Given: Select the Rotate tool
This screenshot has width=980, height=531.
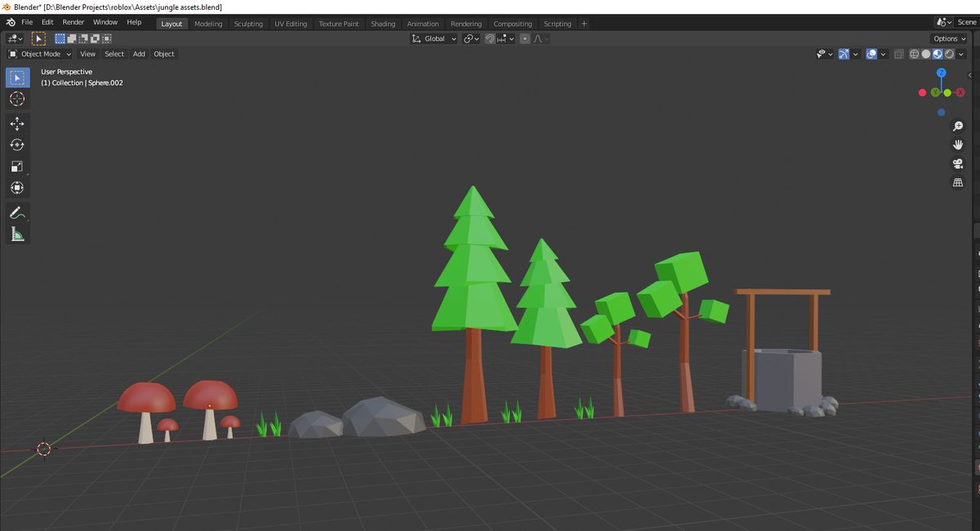Looking at the screenshot, I should [x=17, y=145].
